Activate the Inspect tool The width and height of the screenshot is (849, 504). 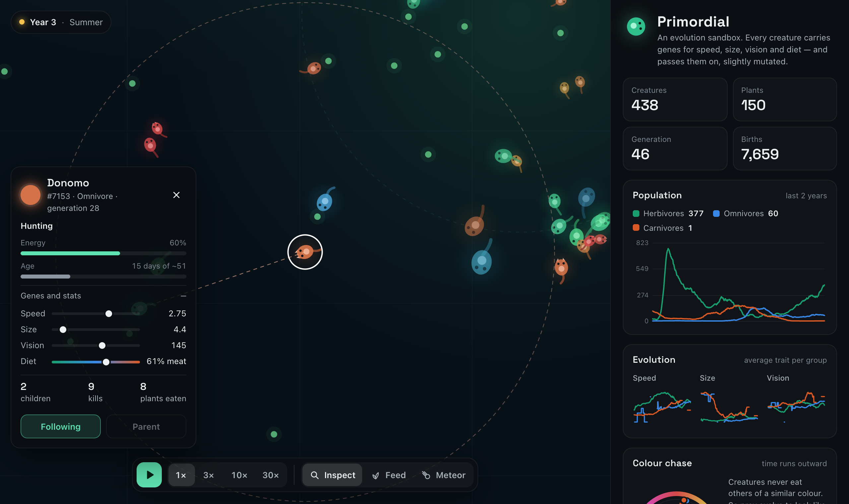point(332,475)
